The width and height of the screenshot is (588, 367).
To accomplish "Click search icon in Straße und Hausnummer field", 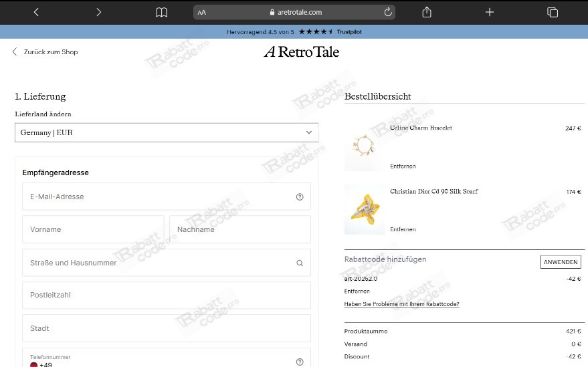I will coord(300,263).
